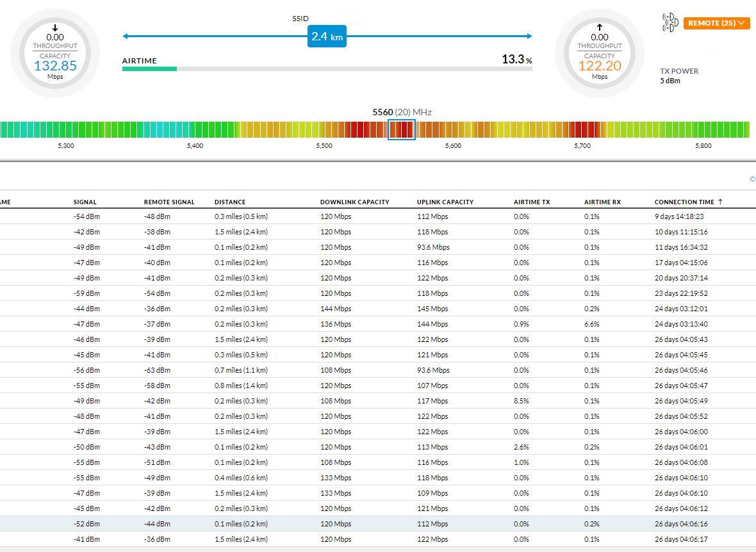Click the green Airtime progress bar
Viewport: 756px width, 552px height.
pos(149,69)
